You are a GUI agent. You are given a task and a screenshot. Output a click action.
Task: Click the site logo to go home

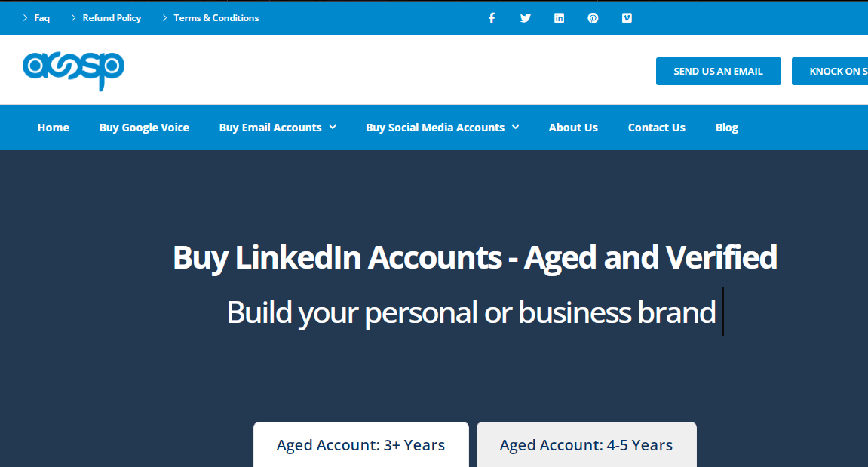73,69
